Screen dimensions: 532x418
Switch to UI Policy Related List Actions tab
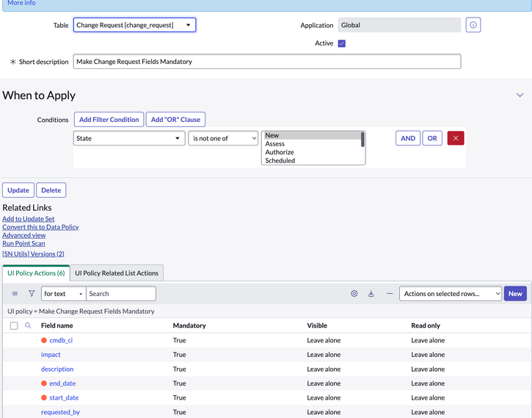pyautogui.click(x=117, y=273)
